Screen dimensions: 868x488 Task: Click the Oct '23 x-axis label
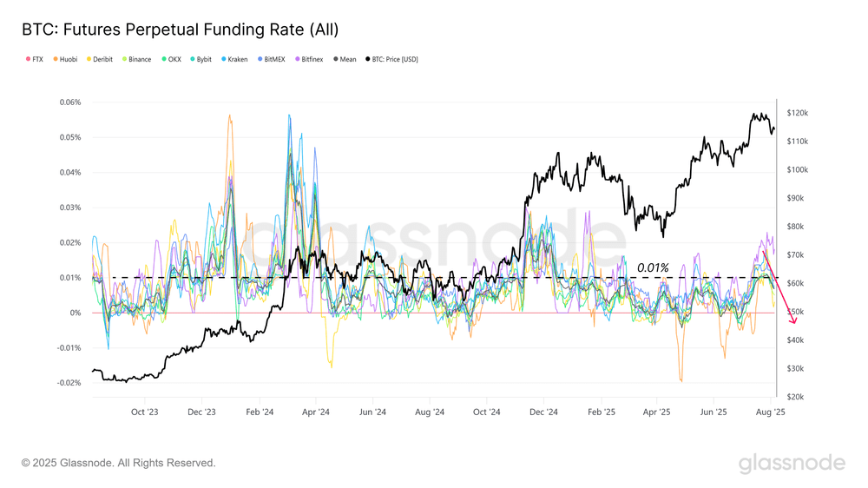145,412
